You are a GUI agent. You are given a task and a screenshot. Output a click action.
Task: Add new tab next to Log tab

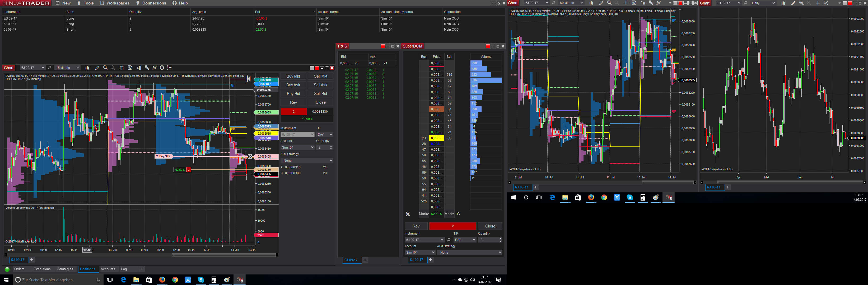pyautogui.click(x=142, y=269)
